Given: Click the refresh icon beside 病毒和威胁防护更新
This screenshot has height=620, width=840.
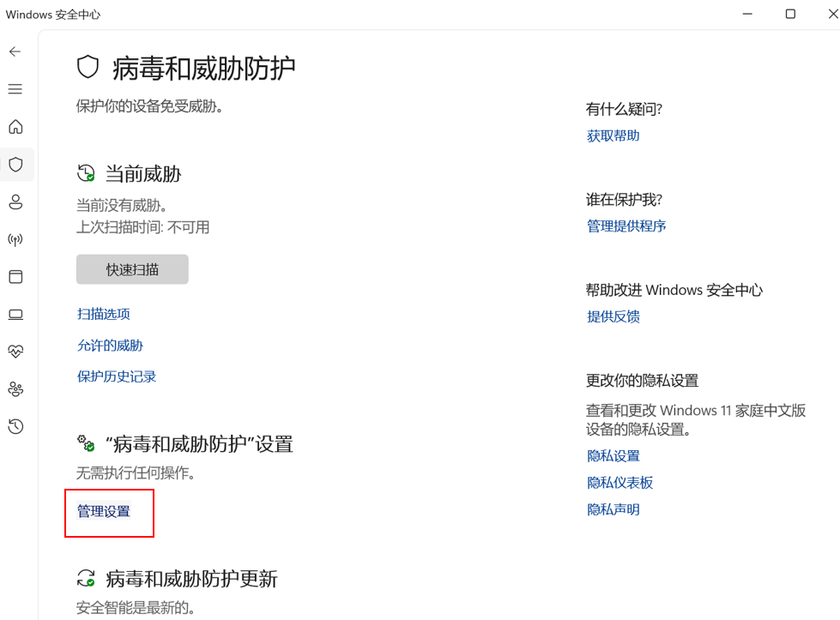Looking at the screenshot, I should [86, 578].
